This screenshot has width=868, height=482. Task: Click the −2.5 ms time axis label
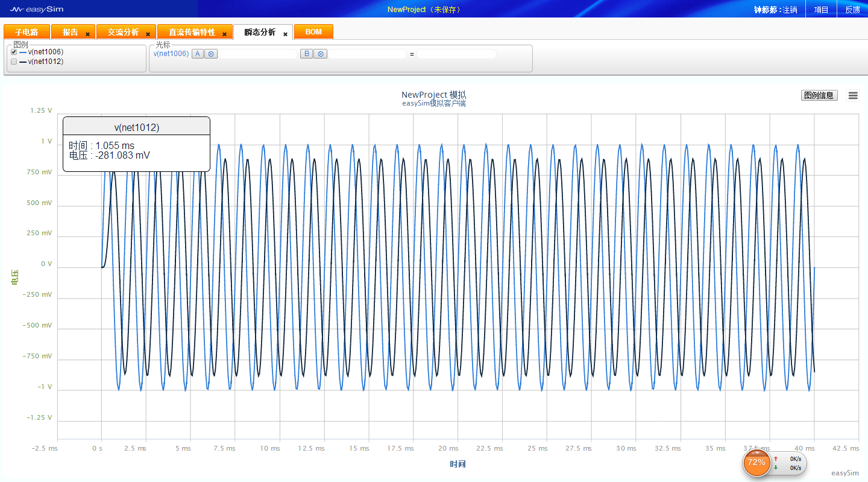tap(45, 448)
